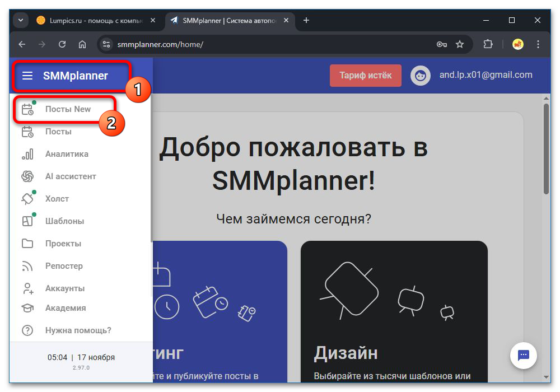Open the Chrome profile avatar

[x=518, y=44]
